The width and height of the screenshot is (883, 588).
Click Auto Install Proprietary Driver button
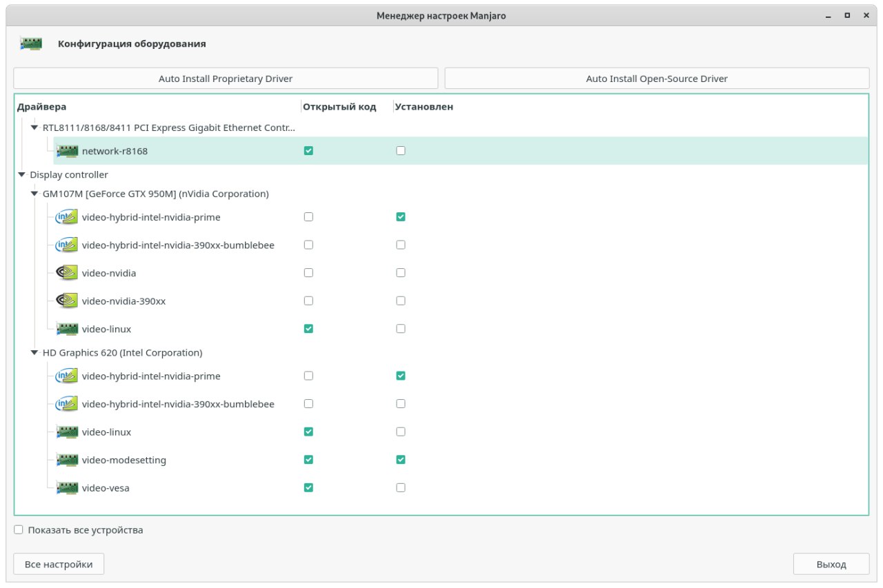(x=226, y=79)
